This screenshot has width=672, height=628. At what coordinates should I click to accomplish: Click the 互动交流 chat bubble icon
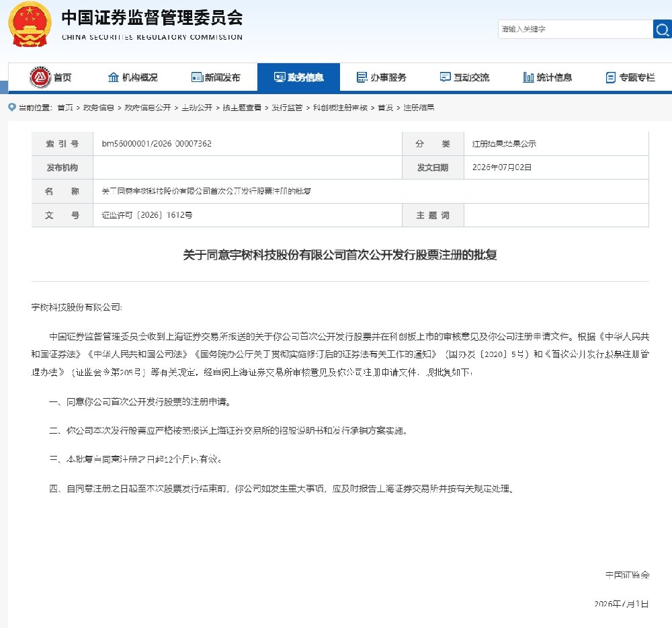point(446,77)
